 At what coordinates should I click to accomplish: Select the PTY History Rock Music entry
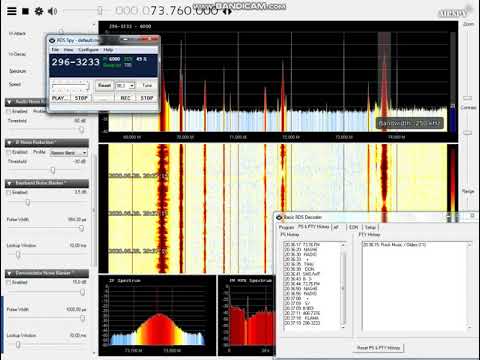[395, 245]
